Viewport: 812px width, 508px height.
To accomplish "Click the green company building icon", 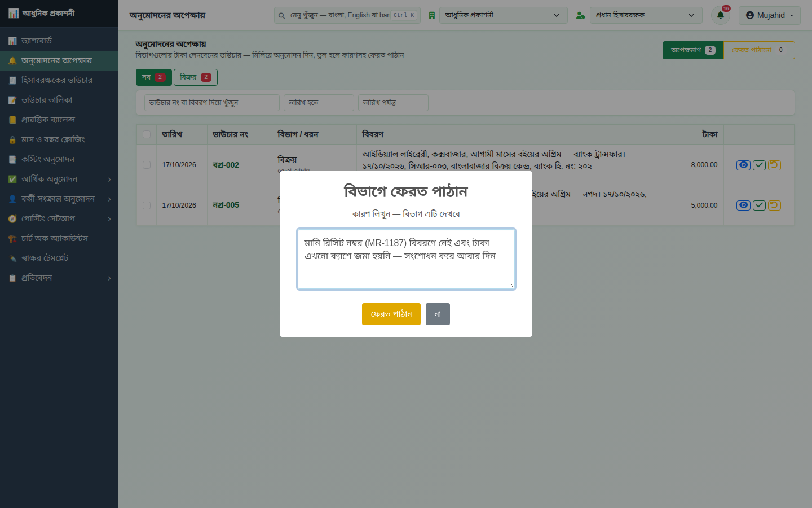I will pos(431,15).
